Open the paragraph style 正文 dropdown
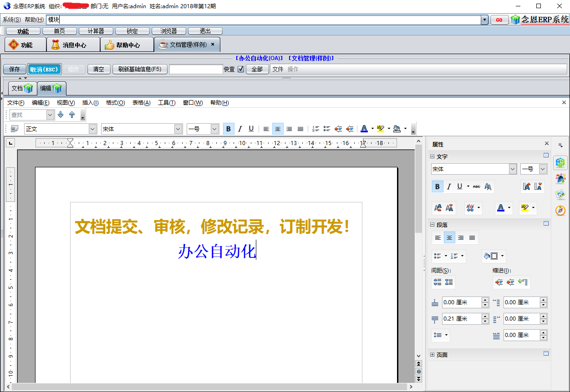 coord(92,129)
